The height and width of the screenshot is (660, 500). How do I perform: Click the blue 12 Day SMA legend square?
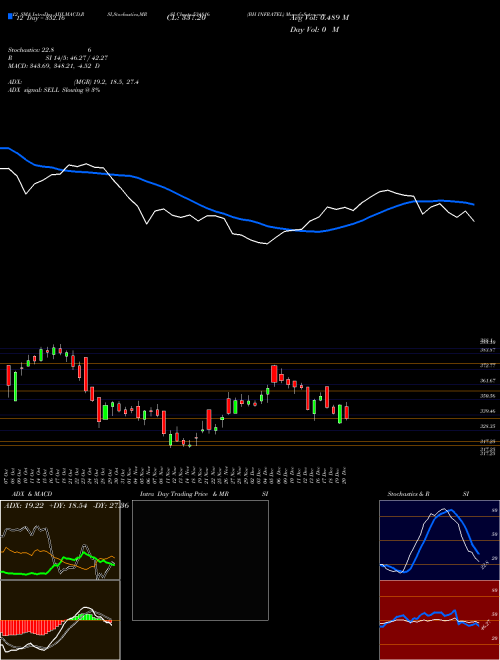[11, 17]
